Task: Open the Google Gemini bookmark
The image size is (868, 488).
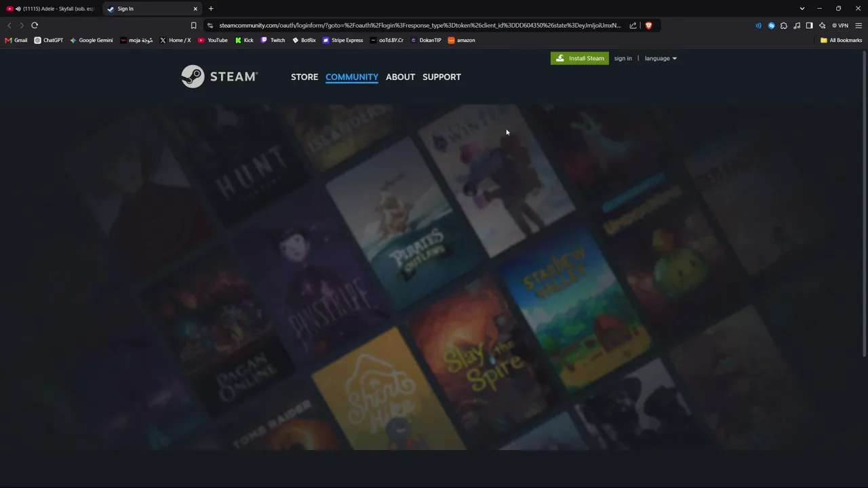Action: [x=92, y=40]
